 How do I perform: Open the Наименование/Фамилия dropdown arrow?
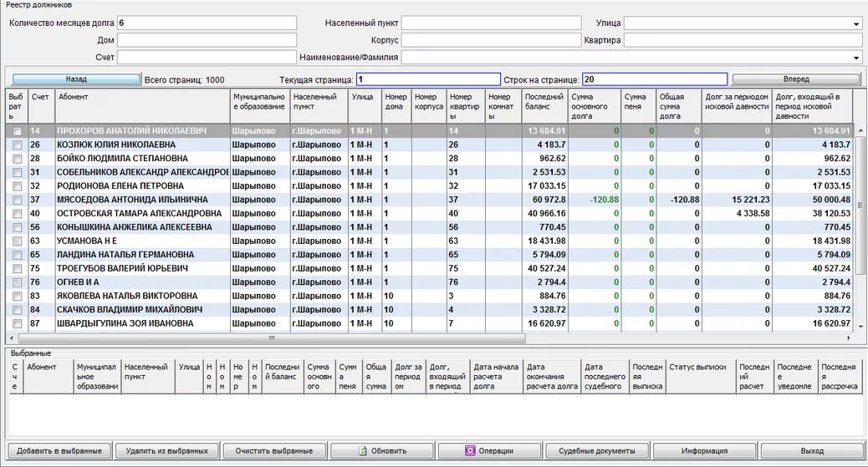click(x=856, y=58)
